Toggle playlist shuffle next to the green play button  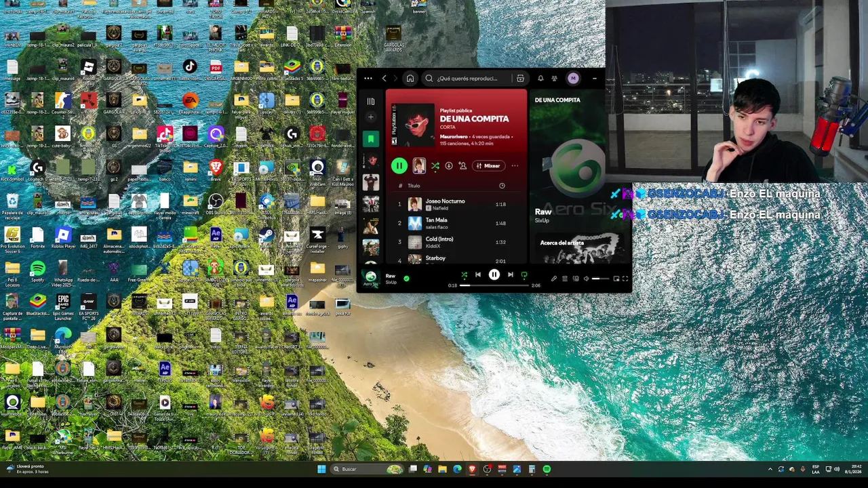pyautogui.click(x=435, y=165)
